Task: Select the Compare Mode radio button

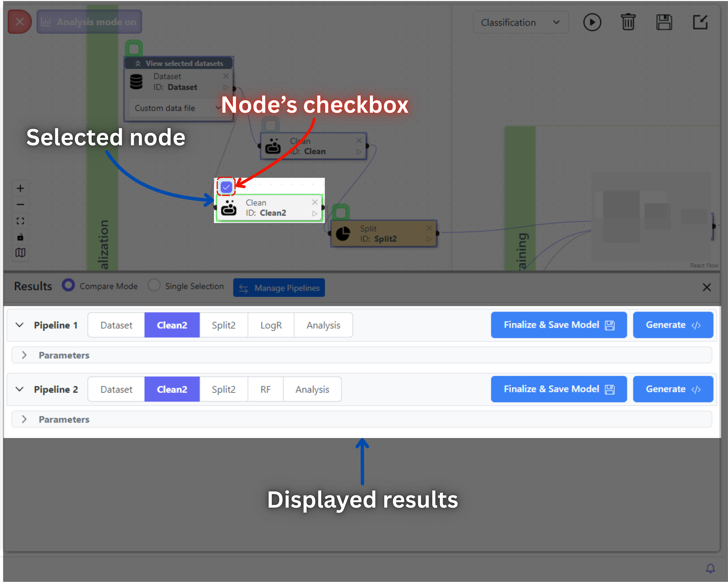Action: click(69, 285)
